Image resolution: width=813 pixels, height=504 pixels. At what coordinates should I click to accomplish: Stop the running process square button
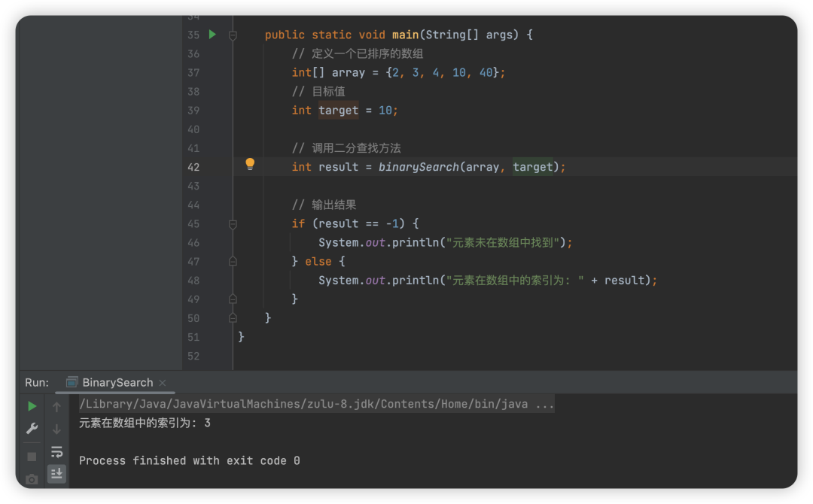point(32,457)
